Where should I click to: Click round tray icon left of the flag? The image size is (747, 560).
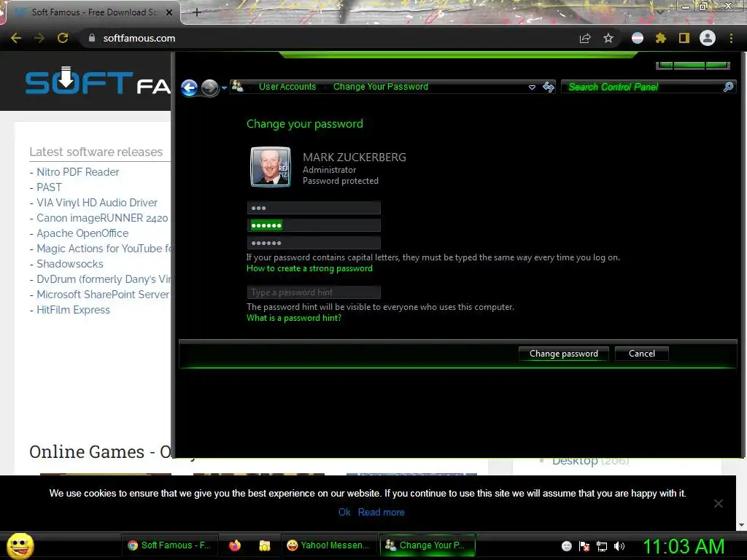click(566, 546)
